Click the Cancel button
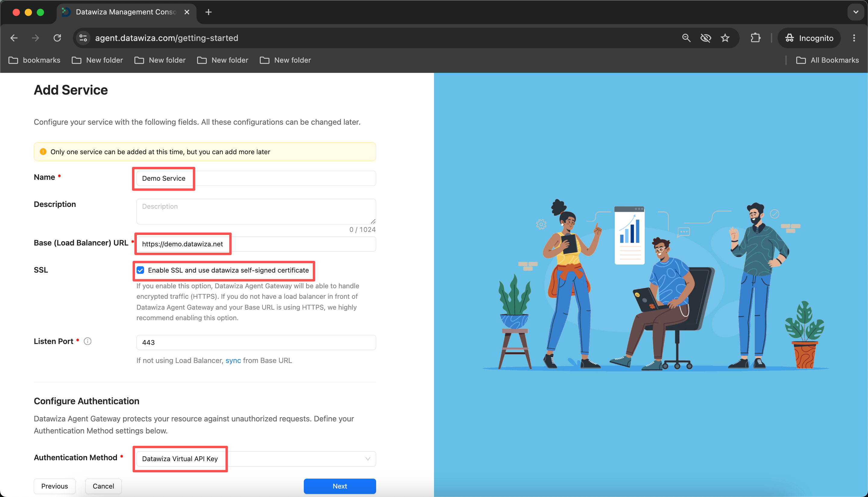This screenshot has height=497, width=868. tap(103, 486)
